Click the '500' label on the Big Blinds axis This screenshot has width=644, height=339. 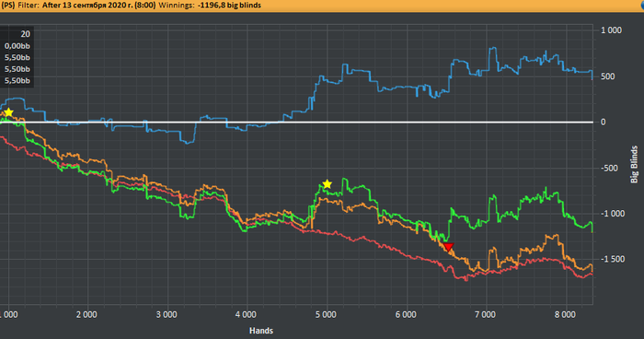click(608, 76)
